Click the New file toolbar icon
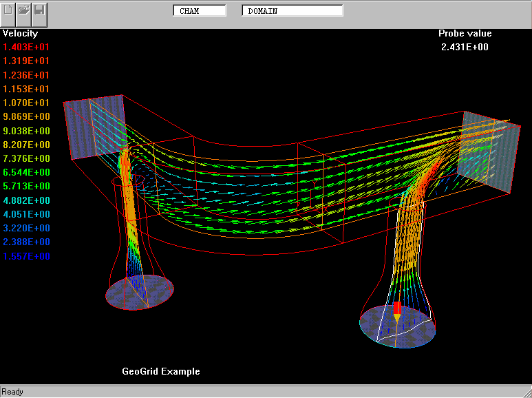This screenshot has height=398, width=532. (9, 10)
